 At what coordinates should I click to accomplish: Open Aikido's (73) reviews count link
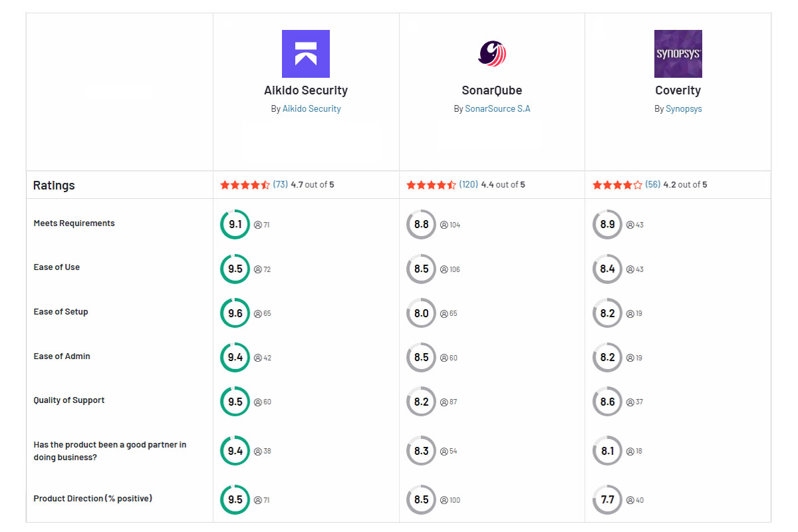point(280,185)
